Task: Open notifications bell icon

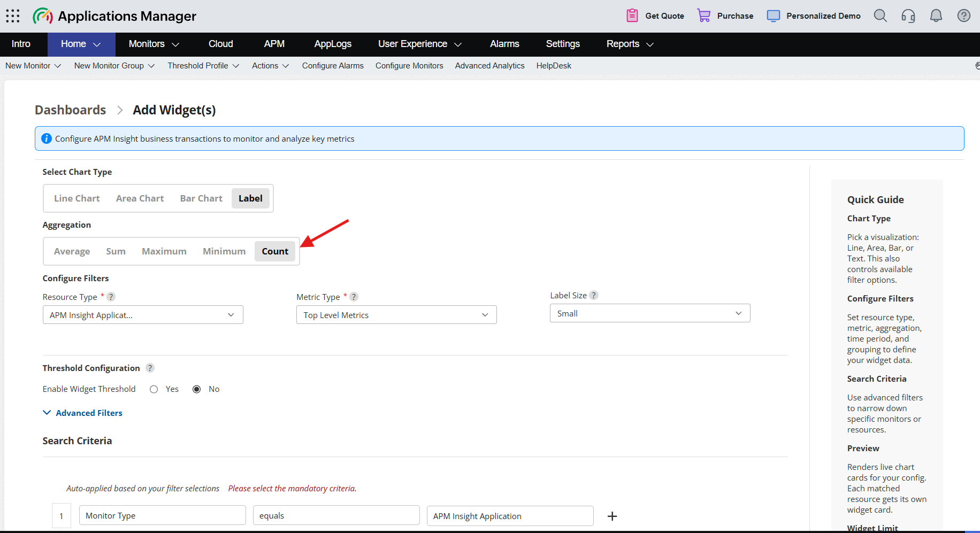Action: [936, 16]
